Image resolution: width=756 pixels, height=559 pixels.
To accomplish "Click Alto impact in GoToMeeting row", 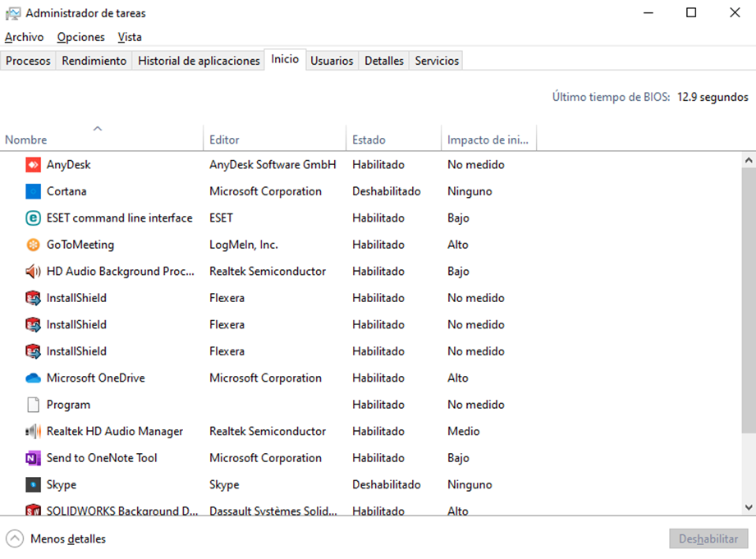I will [457, 245].
